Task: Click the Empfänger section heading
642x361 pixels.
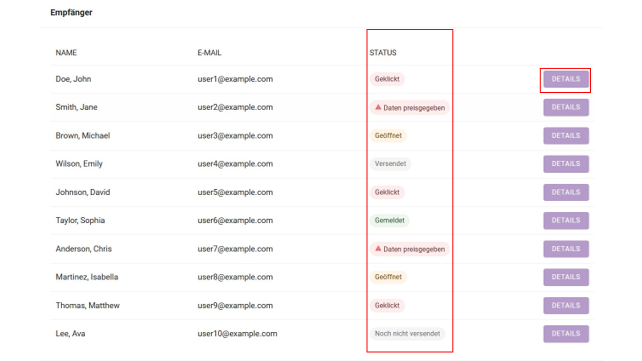Action: click(x=71, y=12)
